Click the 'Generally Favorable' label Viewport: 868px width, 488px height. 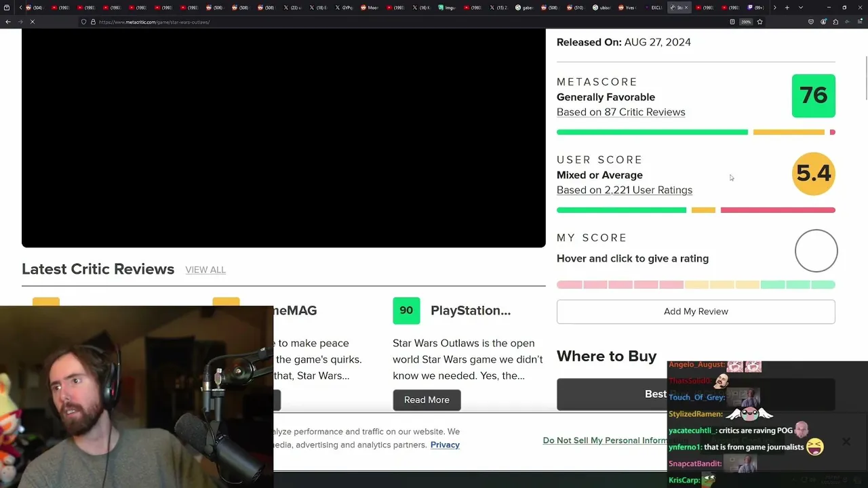606,97
